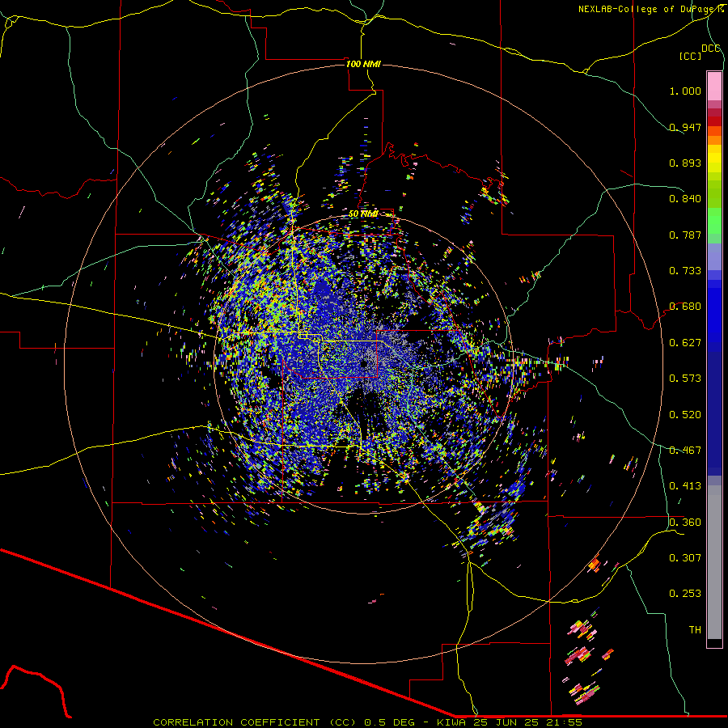Pick the light pink swatch atop color bar
Image resolution: width=728 pixels, height=728 pixels.
click(714, 86)
